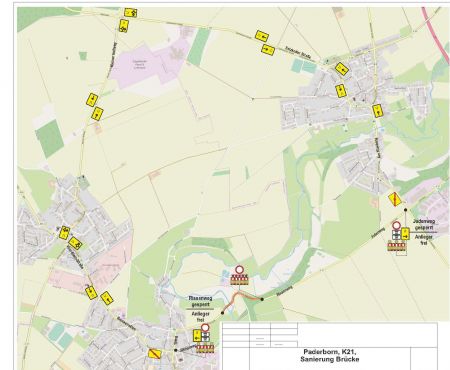This screenshot has height=370, width=450.
Task: Click the yellow left-arrow sign at the western closure
Action: [197, 335]
